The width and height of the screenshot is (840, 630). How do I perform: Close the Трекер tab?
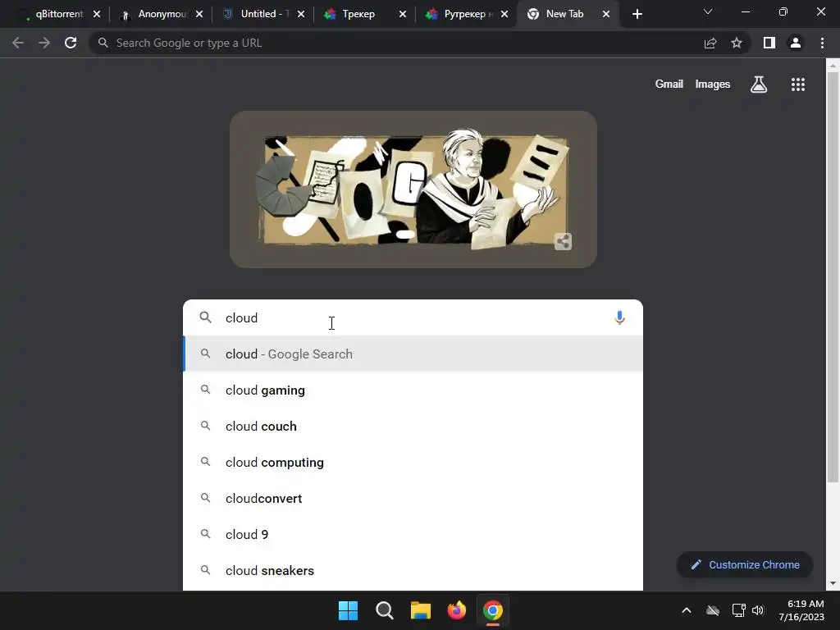403,14
